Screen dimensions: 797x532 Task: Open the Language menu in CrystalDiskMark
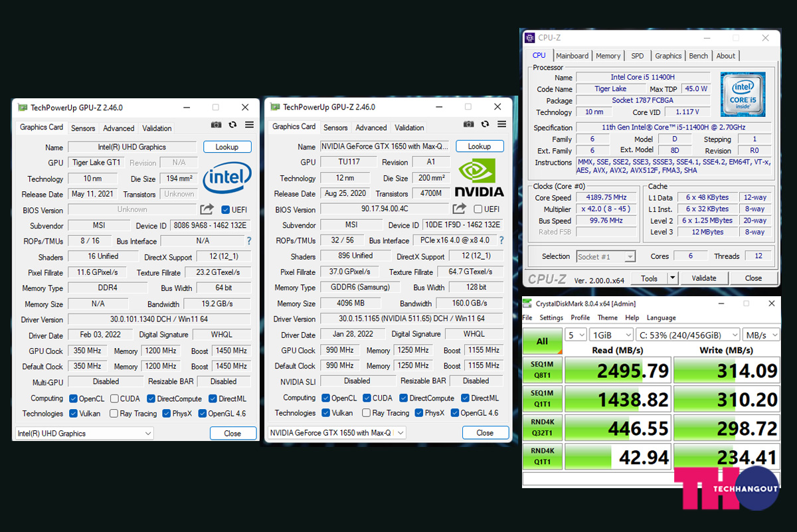(661, 317)
